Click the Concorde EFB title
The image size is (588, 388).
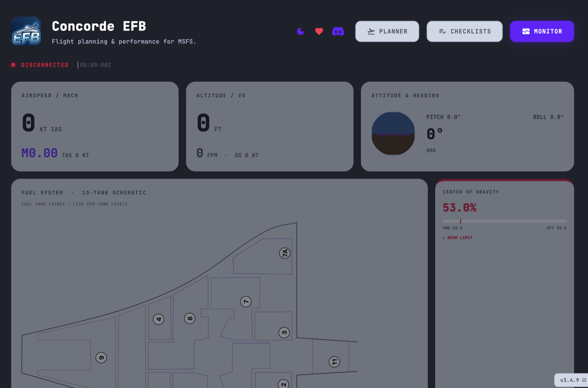pyautogui.click(x=99, y=26)
